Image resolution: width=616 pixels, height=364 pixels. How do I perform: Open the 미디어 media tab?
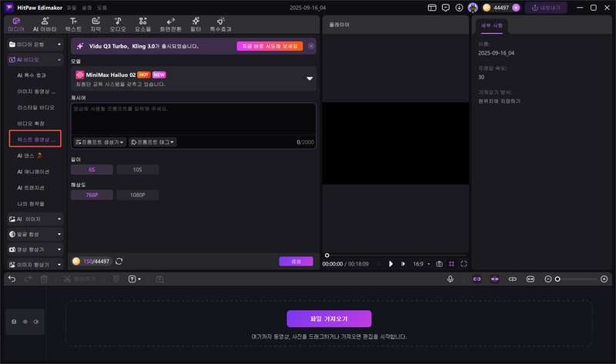pyautogui.click(x=16, y=25)
